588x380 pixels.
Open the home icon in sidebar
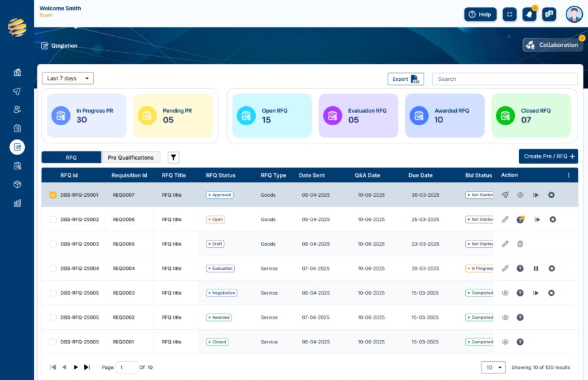coord(17,72)
